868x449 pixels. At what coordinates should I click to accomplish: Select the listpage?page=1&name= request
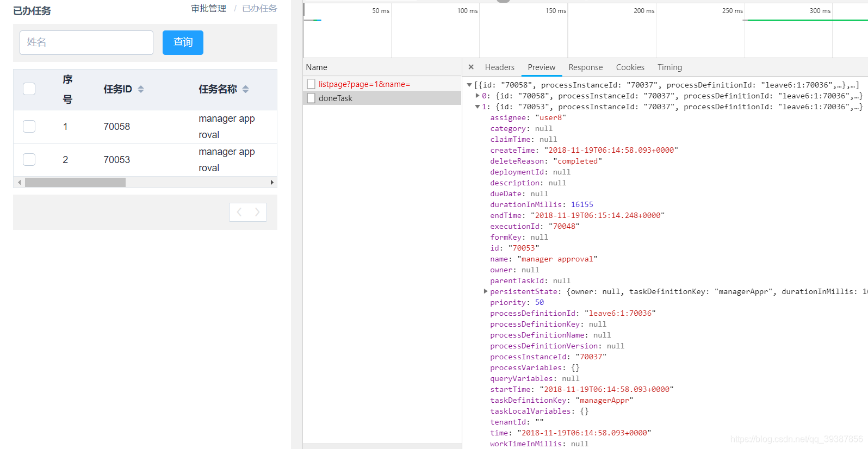tap(364, 84)
